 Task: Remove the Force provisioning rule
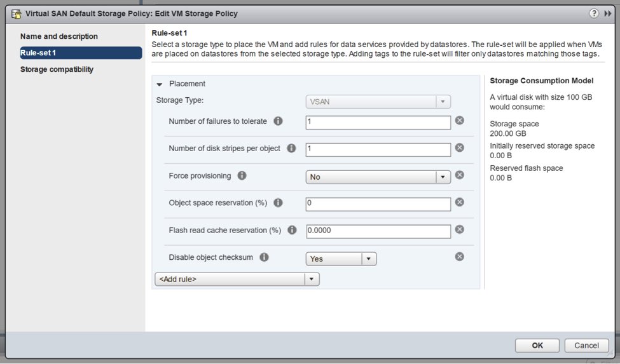point(460,175)
